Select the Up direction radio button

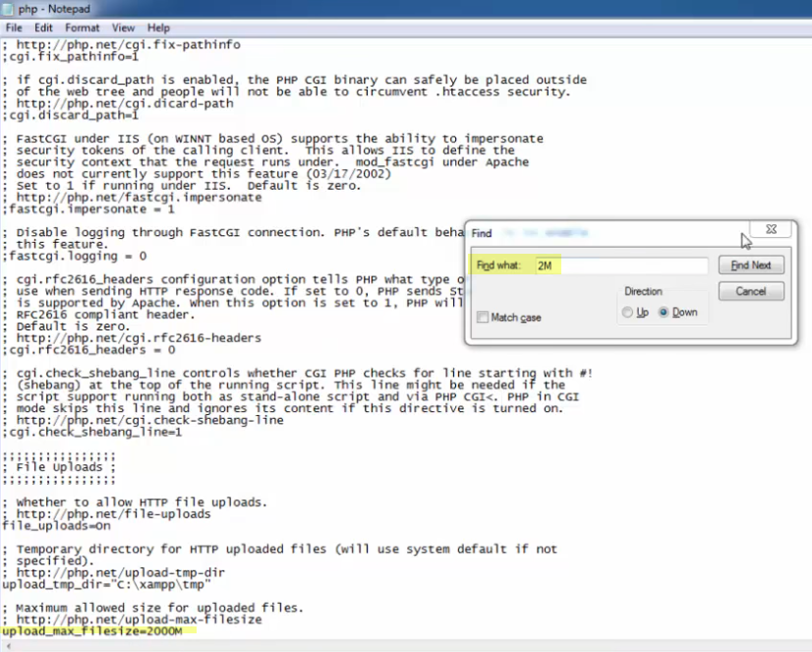627,313
